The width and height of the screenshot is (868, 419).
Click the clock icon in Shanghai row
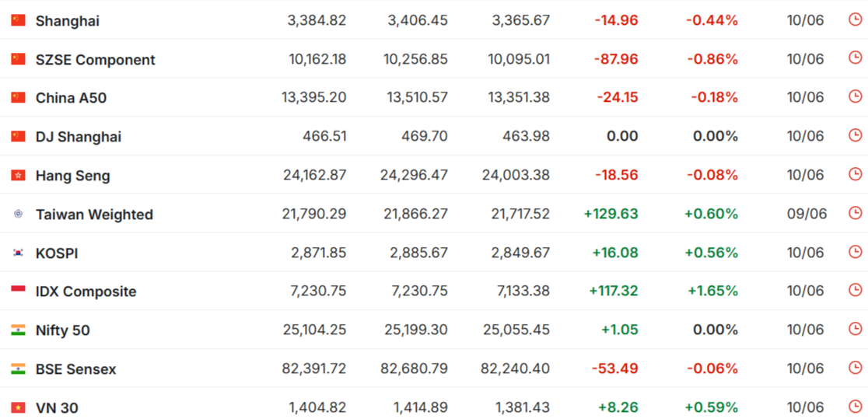click(855, 19)
